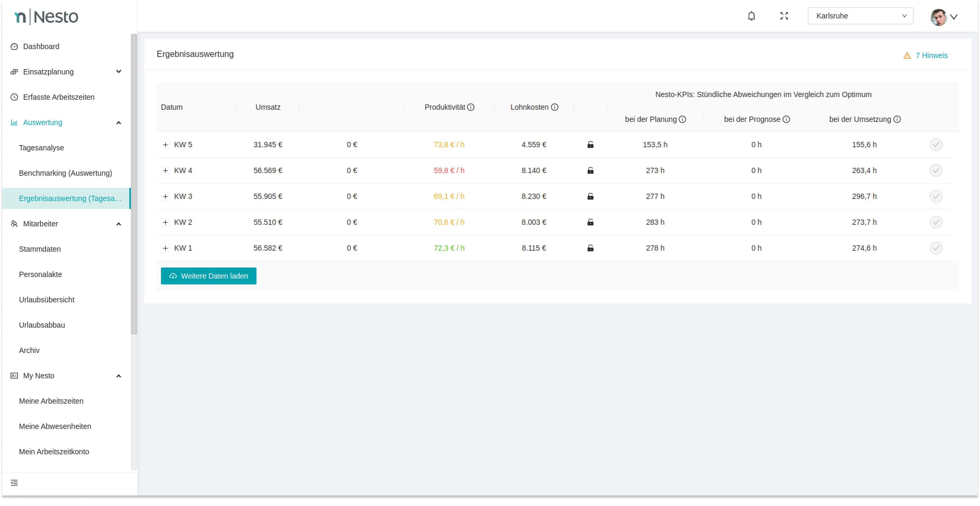Viewport: 980px width, 506px height.
Task: Show info for Produktivität column
Action: pos(470,107)
